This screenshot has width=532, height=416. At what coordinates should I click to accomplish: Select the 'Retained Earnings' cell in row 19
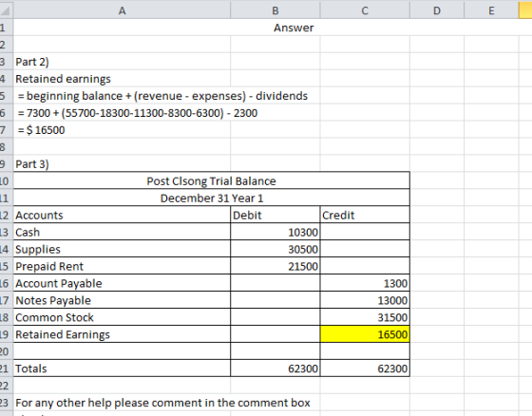click(122, 334)
